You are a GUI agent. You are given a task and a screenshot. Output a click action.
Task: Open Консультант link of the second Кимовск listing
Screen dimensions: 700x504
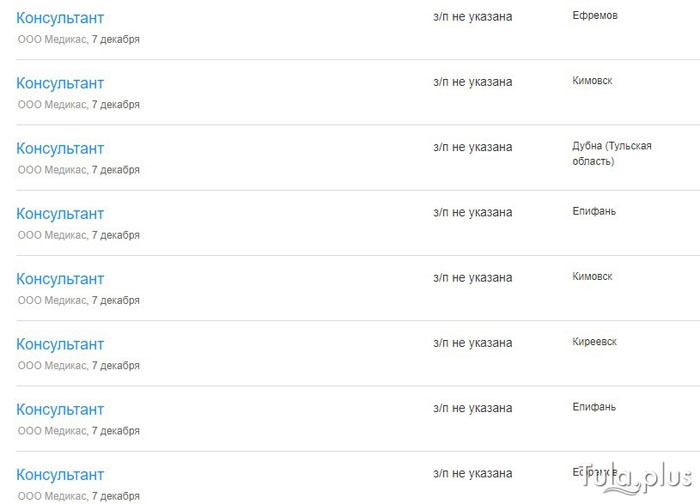(60, 279)
